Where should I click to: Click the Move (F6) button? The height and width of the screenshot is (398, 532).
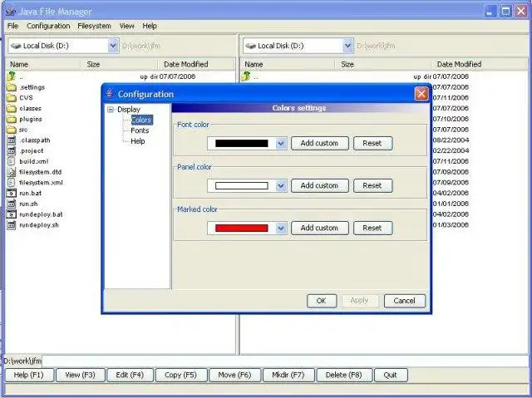pyautogui.click(x=234, y=375)
